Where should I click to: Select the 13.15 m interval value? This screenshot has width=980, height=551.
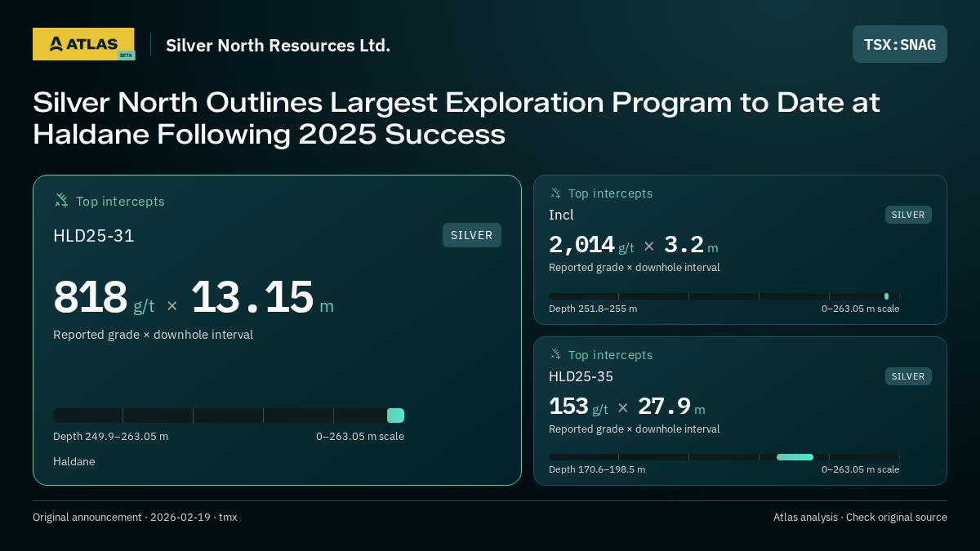tap(262, 297)
